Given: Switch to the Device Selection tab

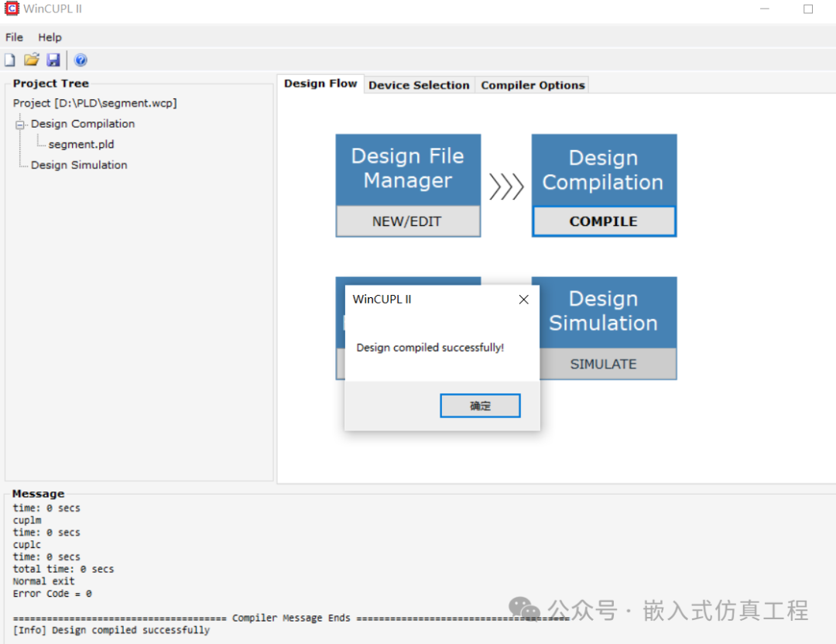Looking at the screenshot, I should pos(419,85).
